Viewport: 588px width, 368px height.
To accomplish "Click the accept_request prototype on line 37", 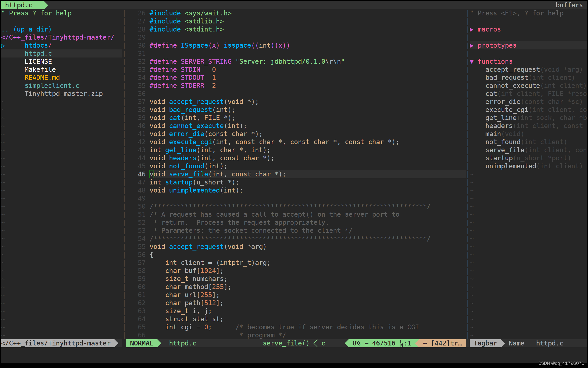I will (x=204, y=102).
